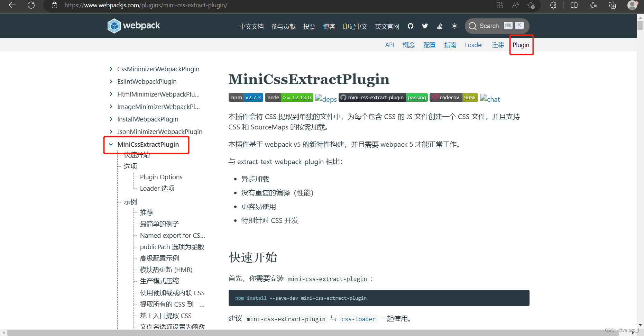Viewport: 644px width, 336px height.
Task: Click the webpack logo
Action: pos(114,26)
